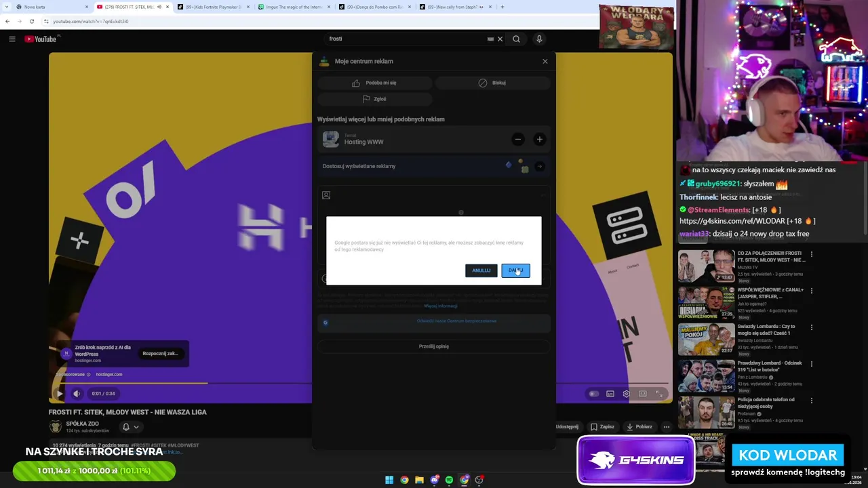Click the search magnifier button

coord(516,39)
